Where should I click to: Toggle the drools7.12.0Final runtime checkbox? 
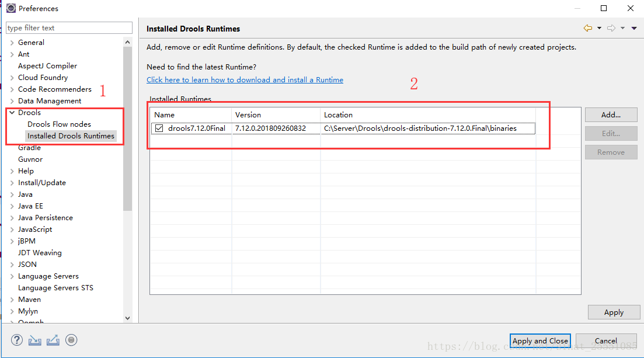pyautogui.click(x=159, y=128)
